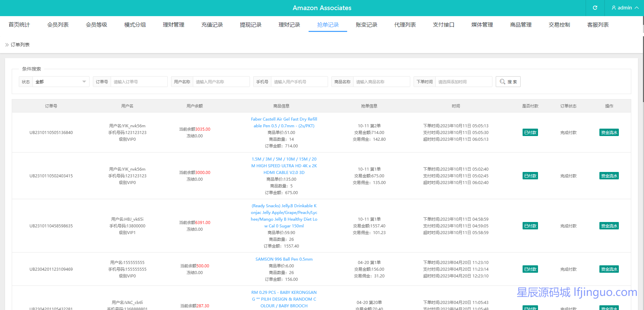
Task: Select the 交易控制 menu item
Action: point(559,25)
